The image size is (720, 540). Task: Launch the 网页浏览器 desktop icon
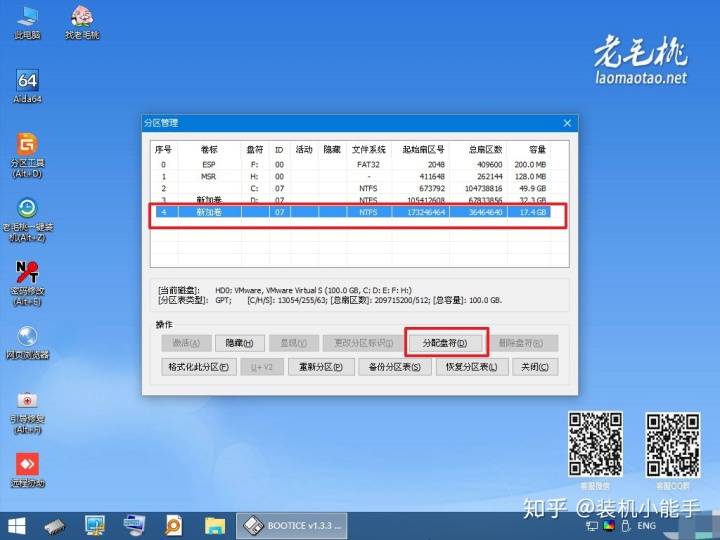pyautogui.click(x=27, y=342)
